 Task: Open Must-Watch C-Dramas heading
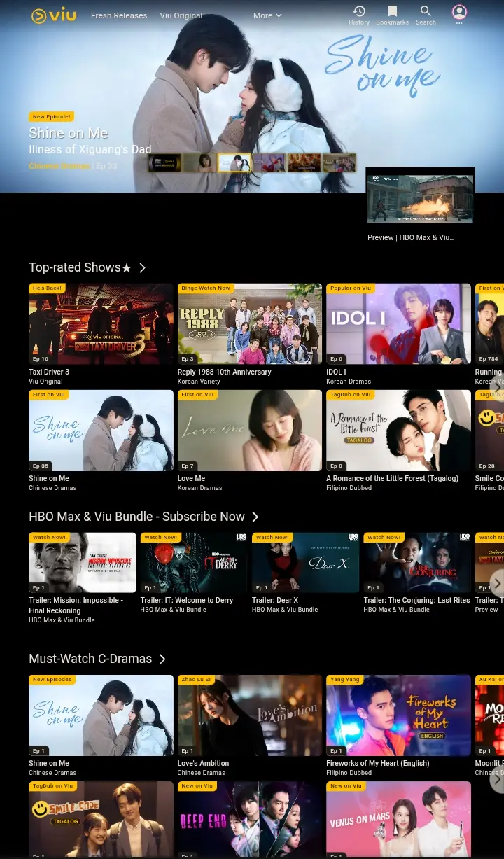90,659
